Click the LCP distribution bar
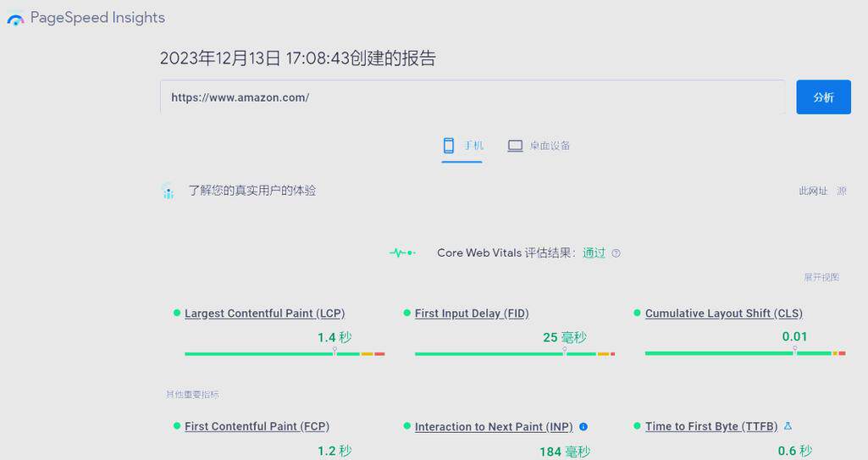 click(x=285, y=354)
